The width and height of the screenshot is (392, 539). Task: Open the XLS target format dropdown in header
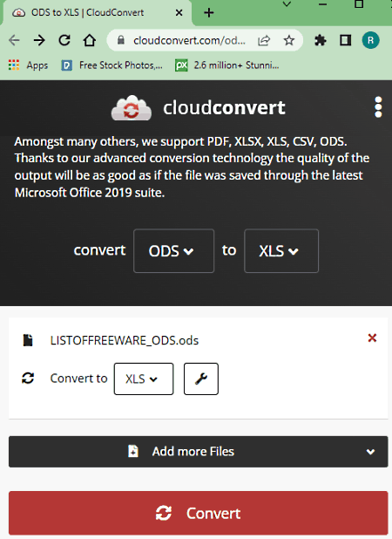pos(281,251)
